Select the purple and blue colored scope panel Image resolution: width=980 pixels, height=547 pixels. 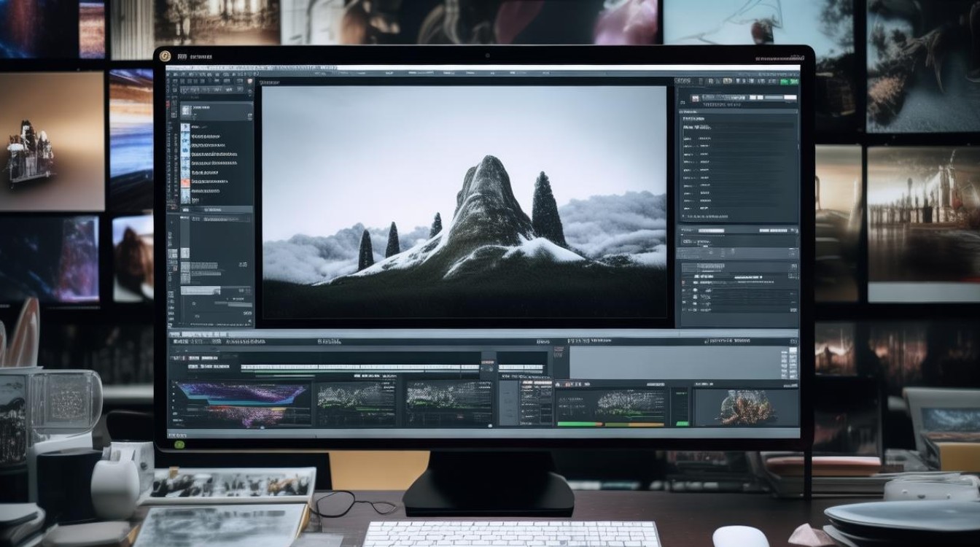(241, 403)
